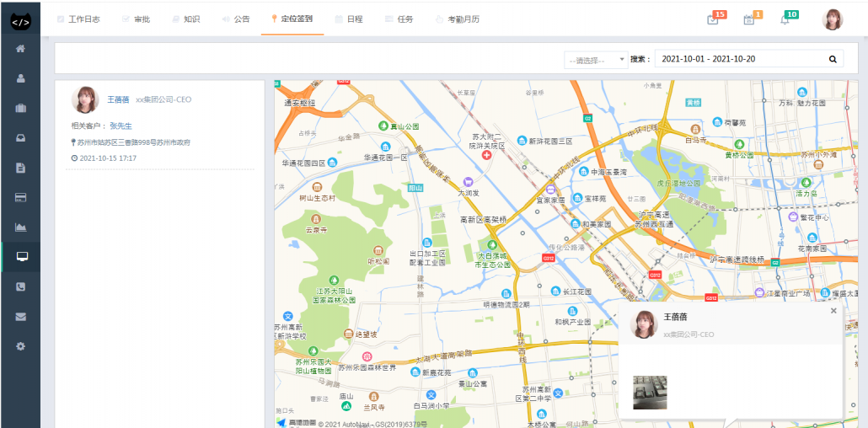
Task: Open the user avatar menu at top right
Action: coord(832,19)
